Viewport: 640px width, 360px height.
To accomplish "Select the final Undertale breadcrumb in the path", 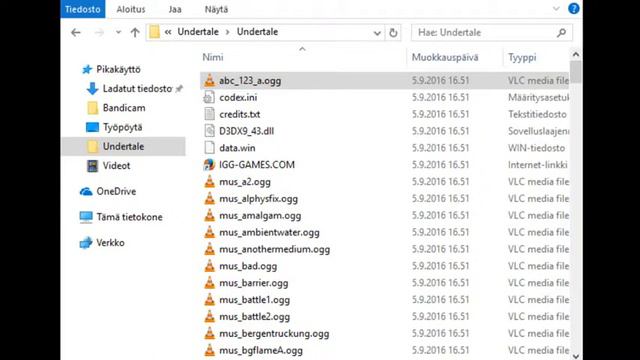I will [257, 32].
